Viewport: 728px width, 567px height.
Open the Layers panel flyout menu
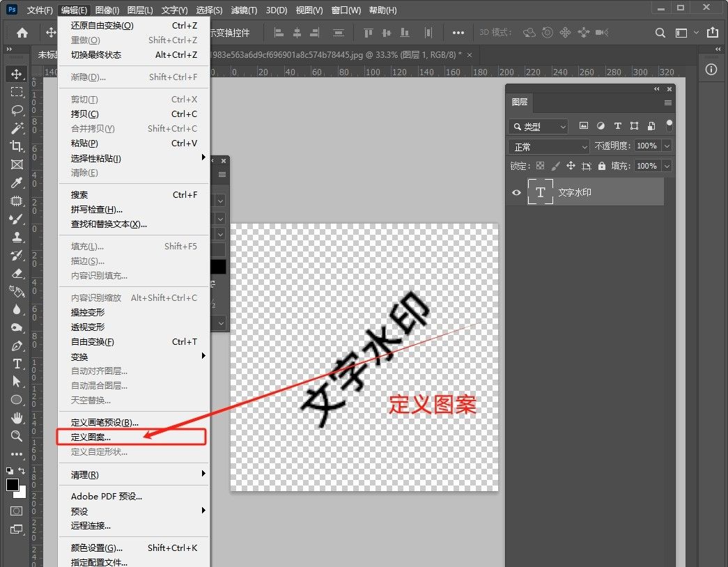pyautogui.click(x=668, y=102)
